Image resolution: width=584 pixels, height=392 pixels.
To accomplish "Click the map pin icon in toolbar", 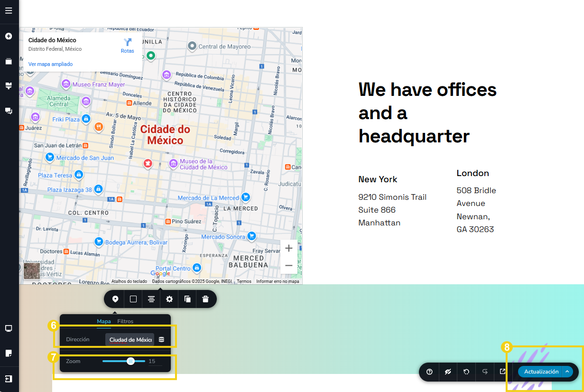I will tap(115, 299).
